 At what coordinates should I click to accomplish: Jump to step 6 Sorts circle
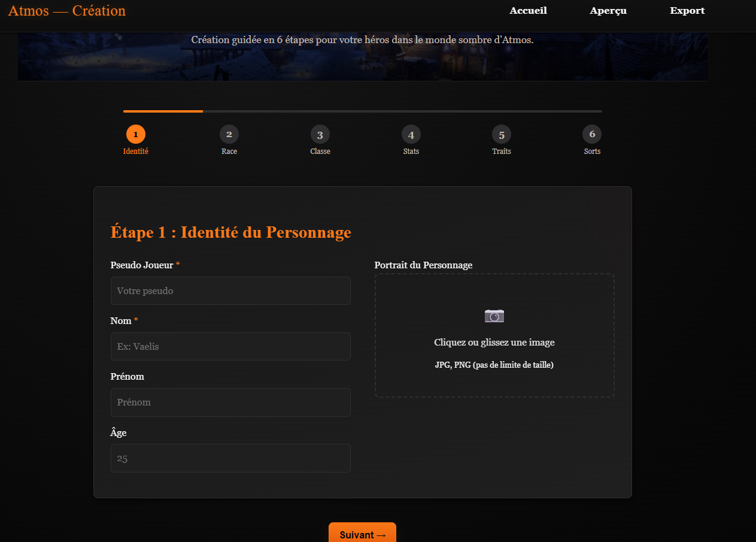[592, 134]
